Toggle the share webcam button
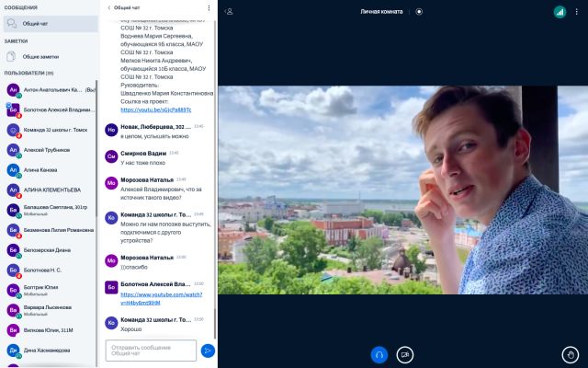Image resolution: width=588 pixels, height=368 pixels. (x=404, y=355)
